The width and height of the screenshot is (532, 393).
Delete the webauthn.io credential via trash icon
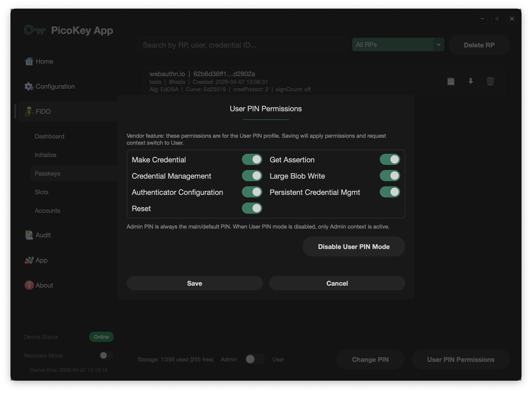pyautogui.click(x=490, y=81)
